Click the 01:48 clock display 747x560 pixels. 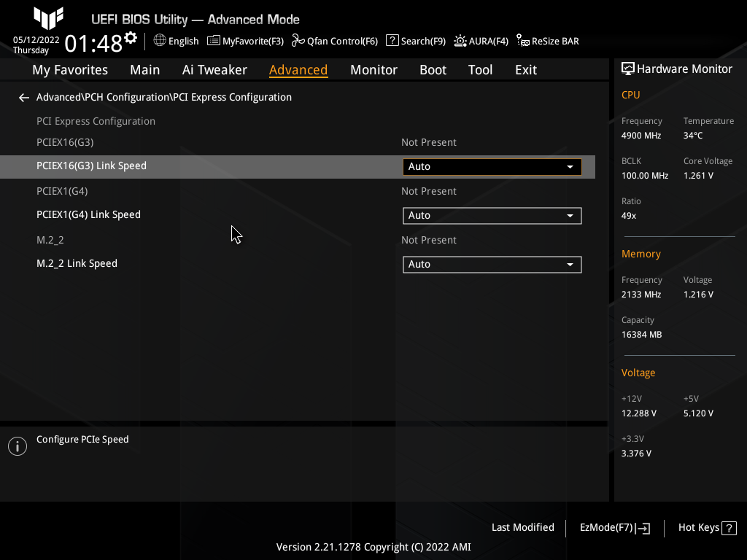[94, 44]
